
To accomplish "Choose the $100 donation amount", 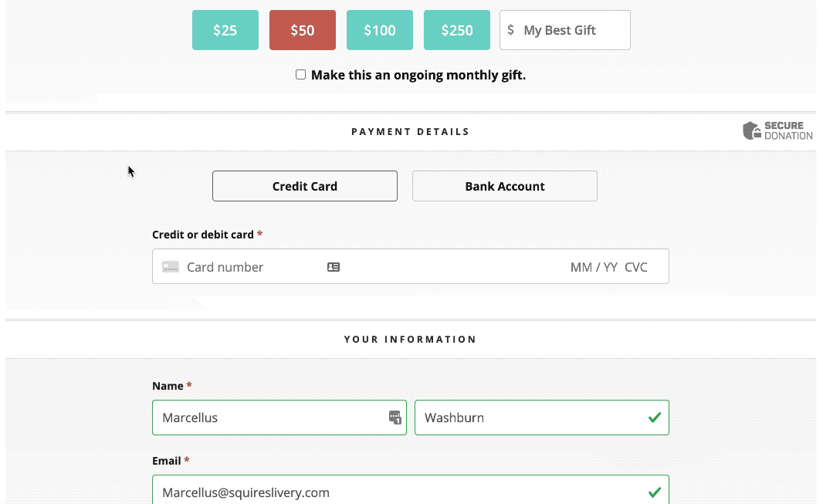I will pyautogui.click(x=380, y=30).
